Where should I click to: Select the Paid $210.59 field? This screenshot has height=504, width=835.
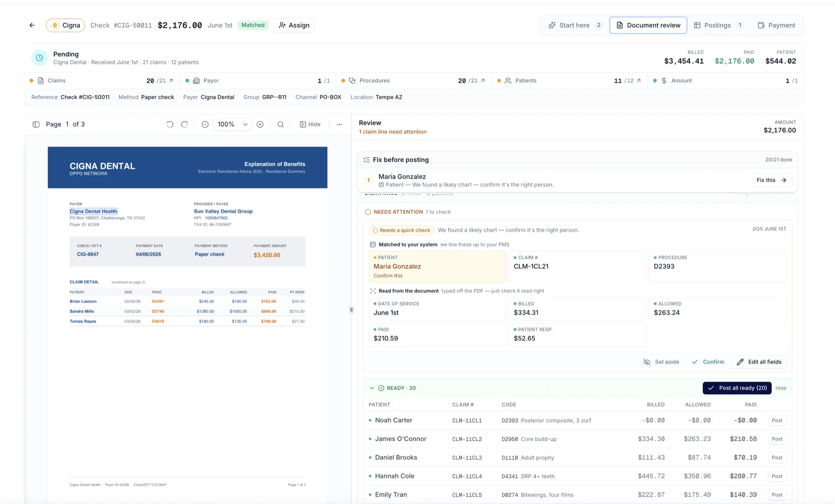(437, 334)
